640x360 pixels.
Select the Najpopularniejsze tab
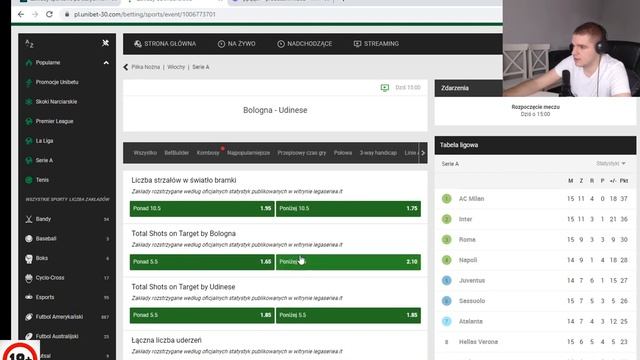[249, 153]
